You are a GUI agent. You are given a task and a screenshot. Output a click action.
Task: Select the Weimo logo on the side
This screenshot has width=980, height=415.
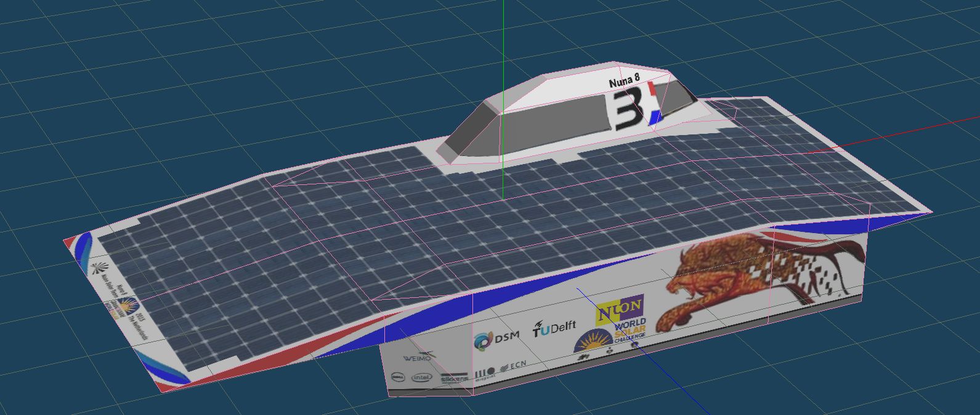[x=418, y=357]
